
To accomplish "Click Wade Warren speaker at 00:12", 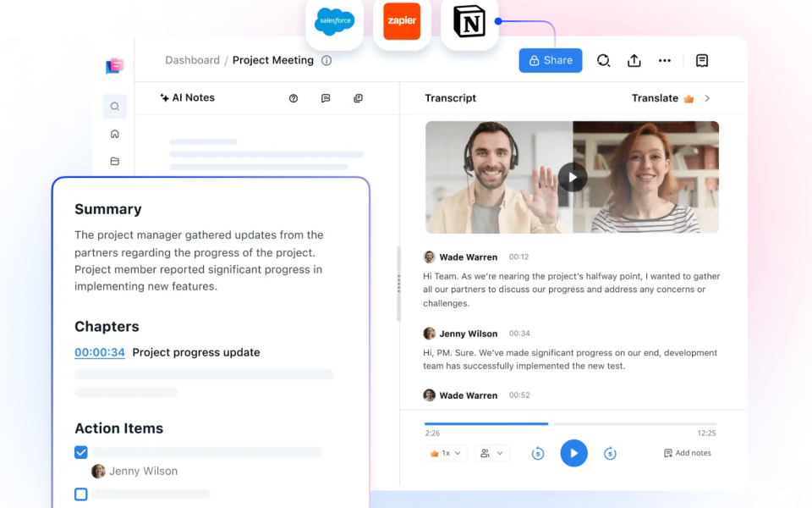I will point(468,257).
